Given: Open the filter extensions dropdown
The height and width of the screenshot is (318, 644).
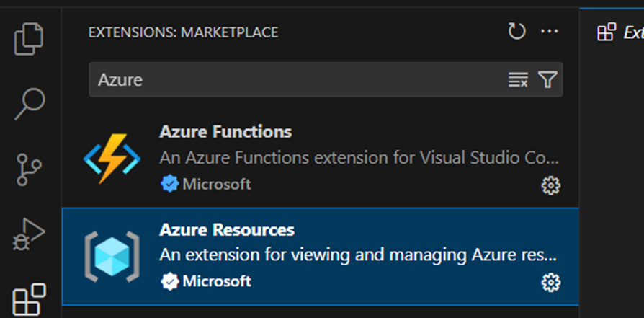Looking at the screenshot, I should pos(547,79).
